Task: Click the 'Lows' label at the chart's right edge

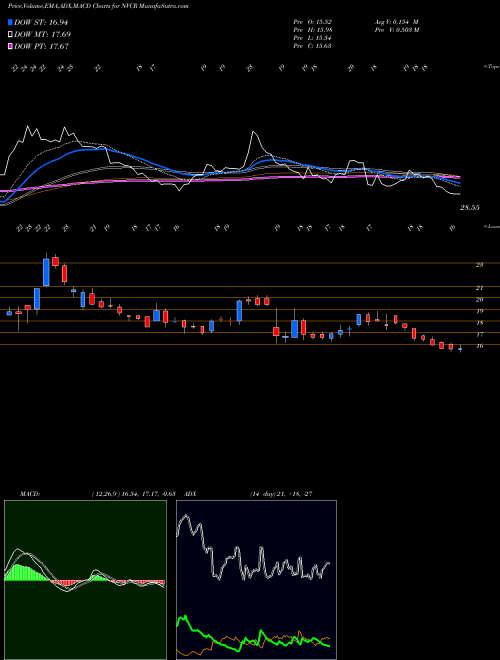Action: coord(491,226)
